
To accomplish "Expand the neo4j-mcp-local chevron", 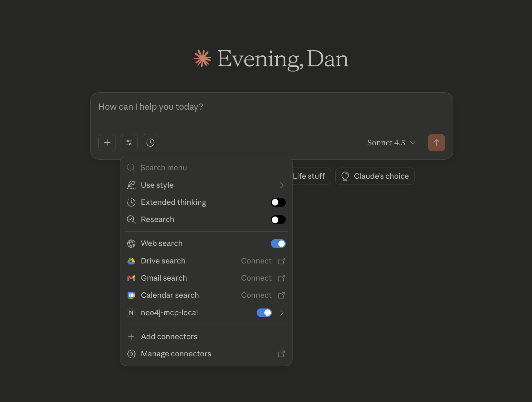I will [x=281, y=312].
